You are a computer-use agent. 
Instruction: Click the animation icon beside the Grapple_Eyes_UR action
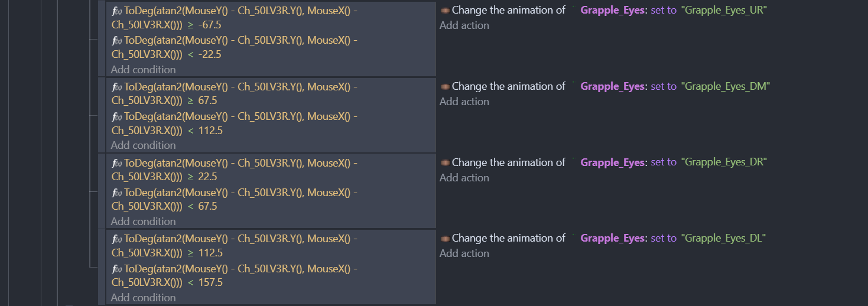[x=445, y=10]
